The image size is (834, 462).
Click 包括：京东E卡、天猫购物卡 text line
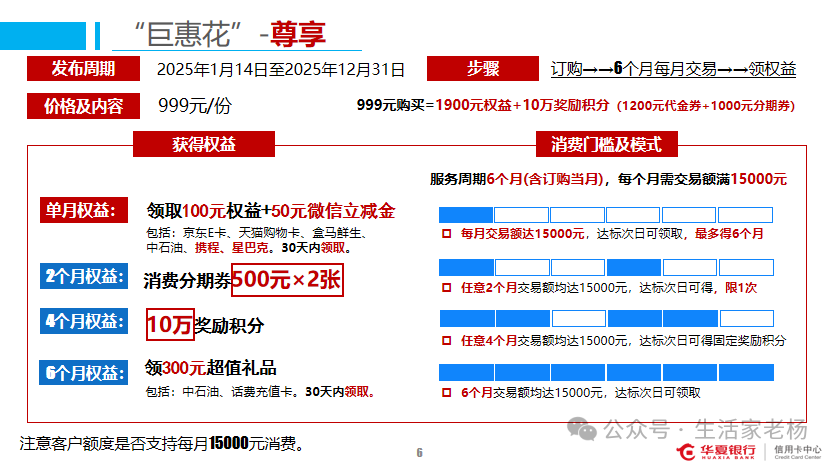(x=256, y=233)
